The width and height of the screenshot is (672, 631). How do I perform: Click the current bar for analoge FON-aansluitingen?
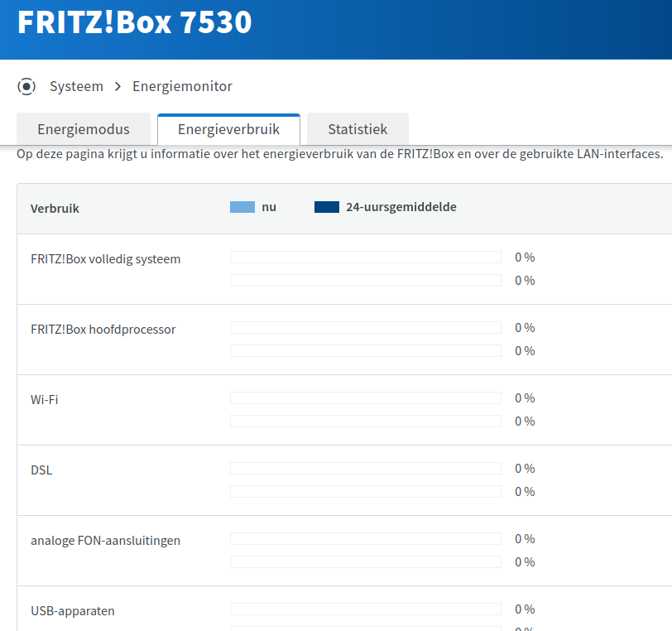coord(365,539)
